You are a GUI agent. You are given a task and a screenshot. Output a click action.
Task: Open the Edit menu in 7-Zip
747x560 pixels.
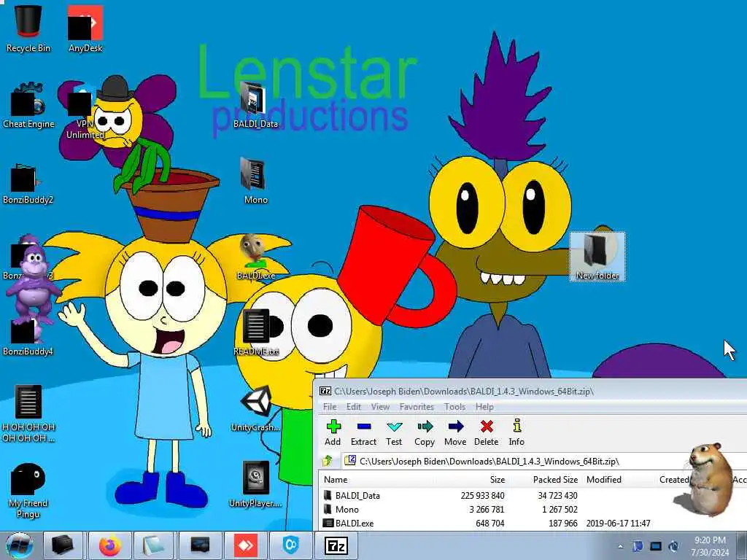point(354,407)
